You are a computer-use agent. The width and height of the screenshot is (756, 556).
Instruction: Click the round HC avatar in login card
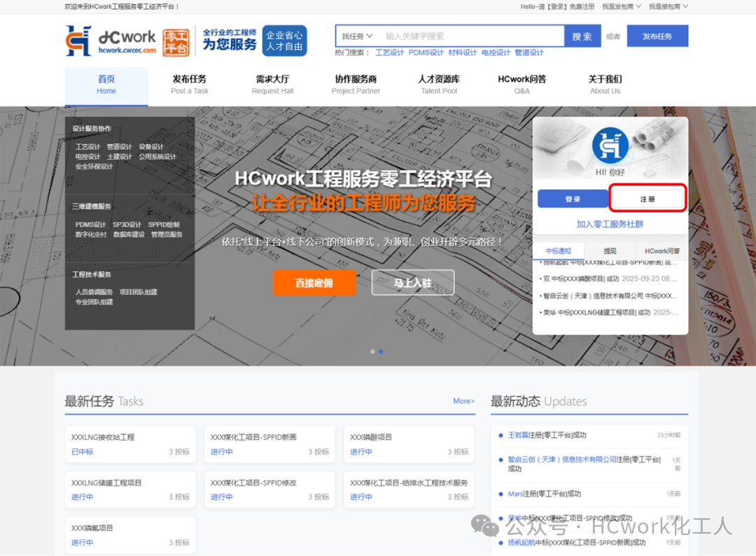[x=610, y=145]
